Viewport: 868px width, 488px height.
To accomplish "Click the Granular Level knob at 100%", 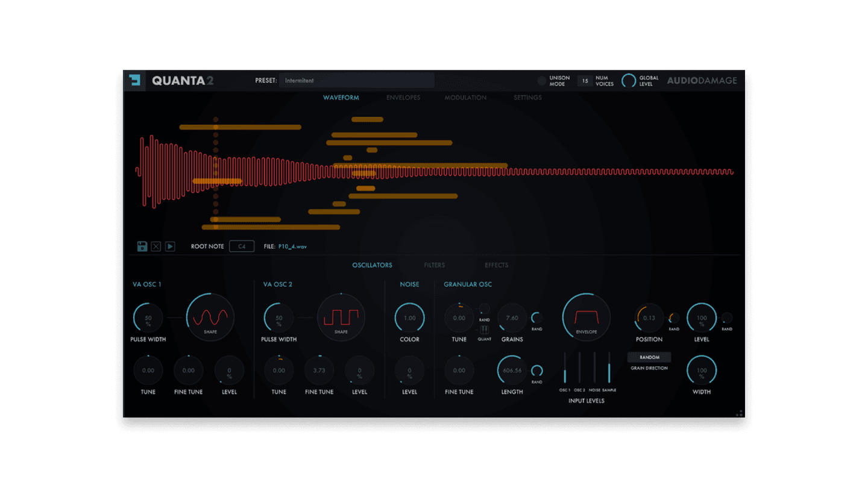I will click(702, 318).
